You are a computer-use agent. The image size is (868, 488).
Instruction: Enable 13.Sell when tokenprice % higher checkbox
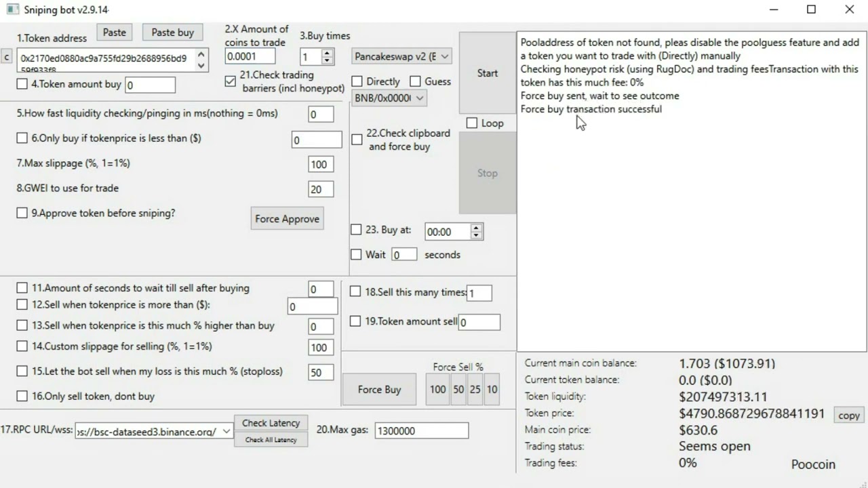click(22, 325)
